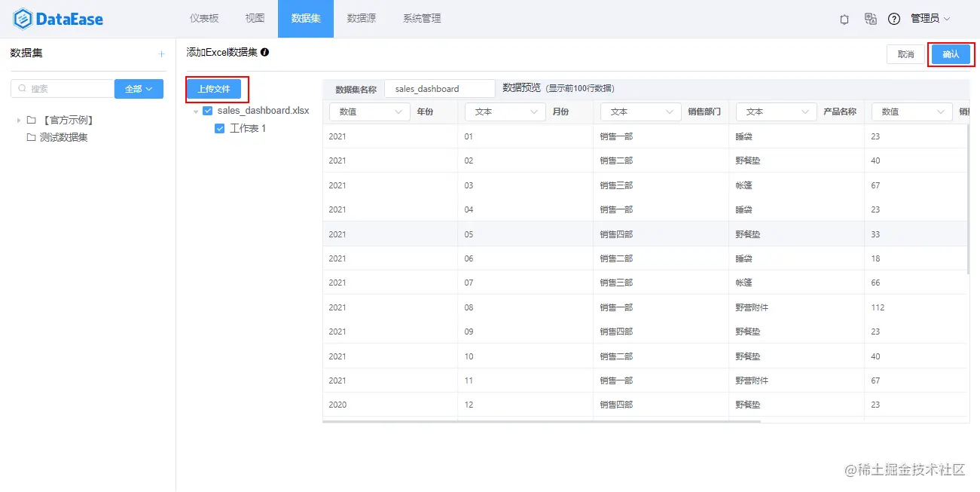This screenshot has height=492, width=980.
Task: Click the 销售二部 cell in month 10 row
Action: 616,356
